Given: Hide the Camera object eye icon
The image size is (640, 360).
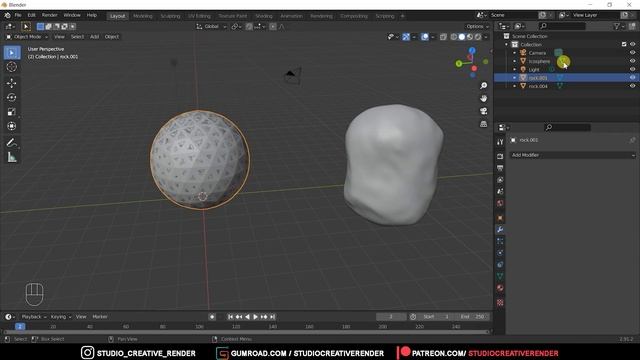Looking at the screenshot, I should (632, 53).
